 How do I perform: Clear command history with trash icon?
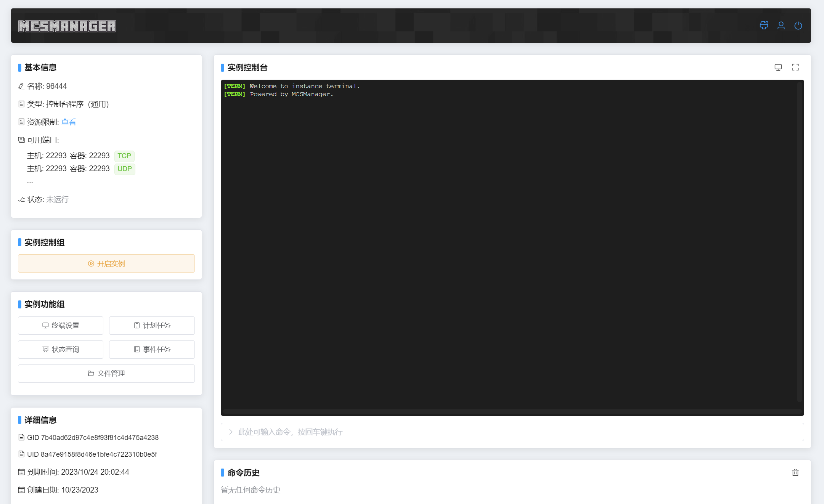(x=795, y=472)
